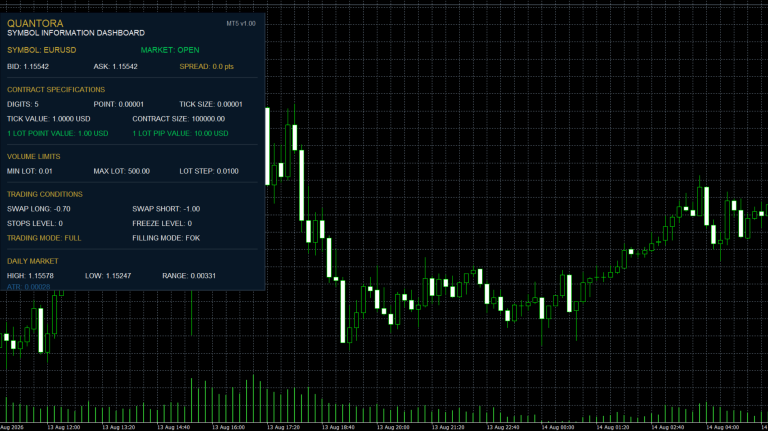Click the 13 Aug 22:40 time axis label
The height and width of the screenshot is (431, 768).
click(503, 428)
